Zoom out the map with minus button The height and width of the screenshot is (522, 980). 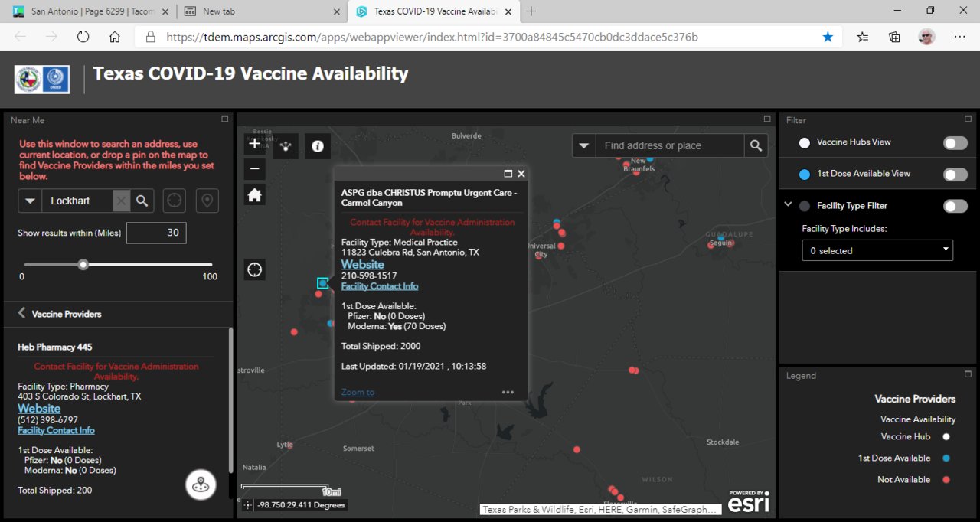coord(255,168)
